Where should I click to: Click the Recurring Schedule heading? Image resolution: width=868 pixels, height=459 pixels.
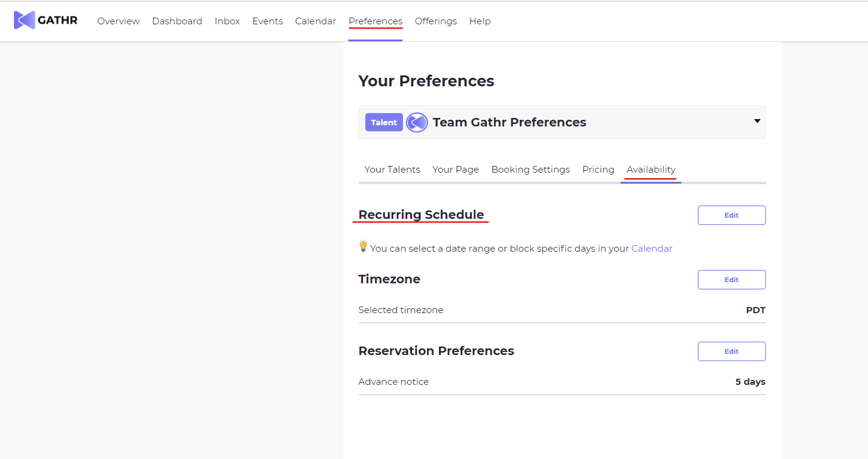click(x=421, y=215)
